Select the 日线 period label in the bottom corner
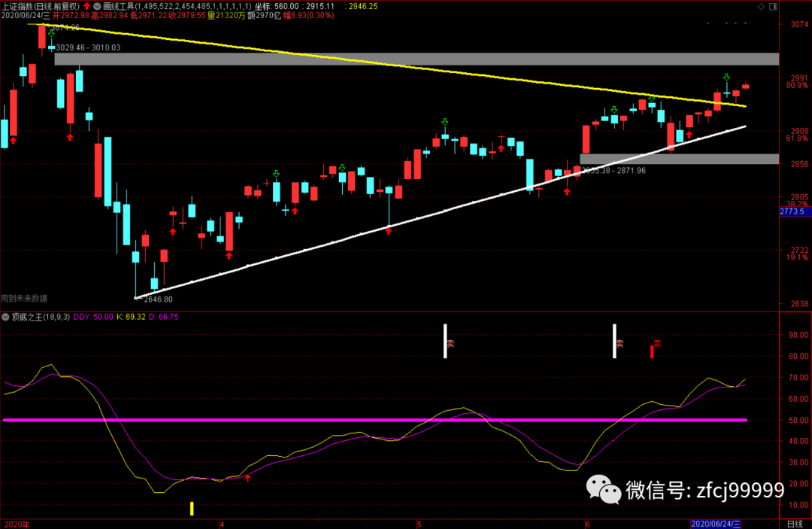The width and height of the screenshot is (812, 529). pyautogui.click(x=795, y=524)
